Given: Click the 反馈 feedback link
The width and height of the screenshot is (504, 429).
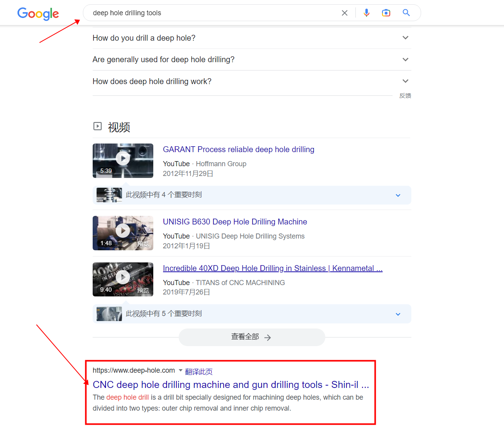Looking at the screenshot, I should (x=405, y=96).
